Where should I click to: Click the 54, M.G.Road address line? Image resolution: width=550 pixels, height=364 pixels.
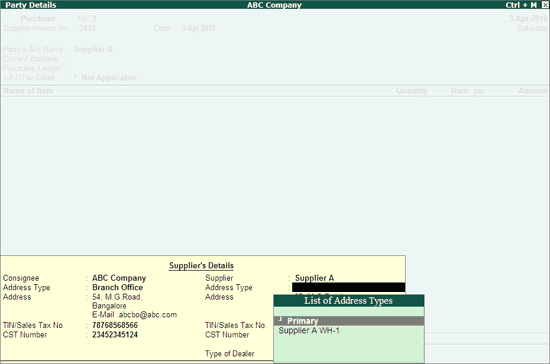[117, 297]
